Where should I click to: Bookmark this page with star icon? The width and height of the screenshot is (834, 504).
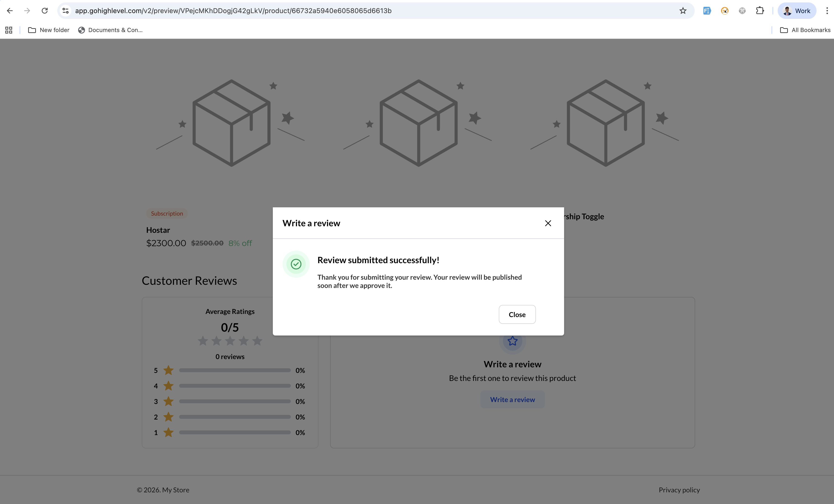pos(683,11)
